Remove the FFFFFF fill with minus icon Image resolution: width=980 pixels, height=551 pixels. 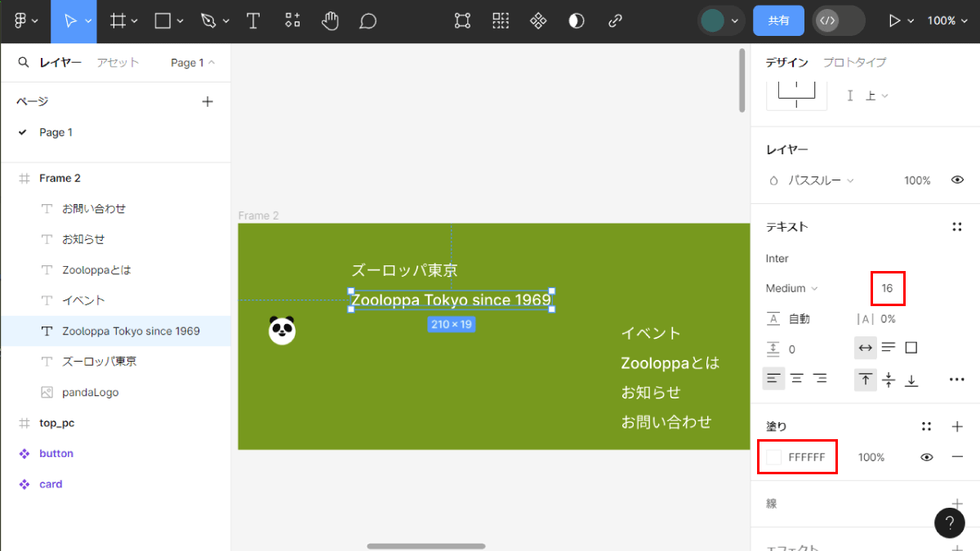957,457
